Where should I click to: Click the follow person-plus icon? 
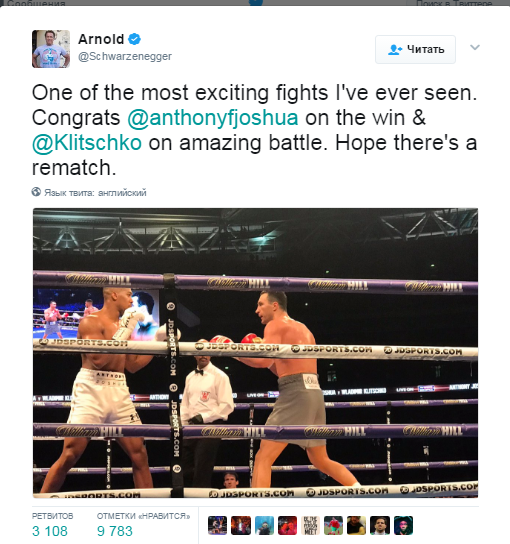coord(395,50)
